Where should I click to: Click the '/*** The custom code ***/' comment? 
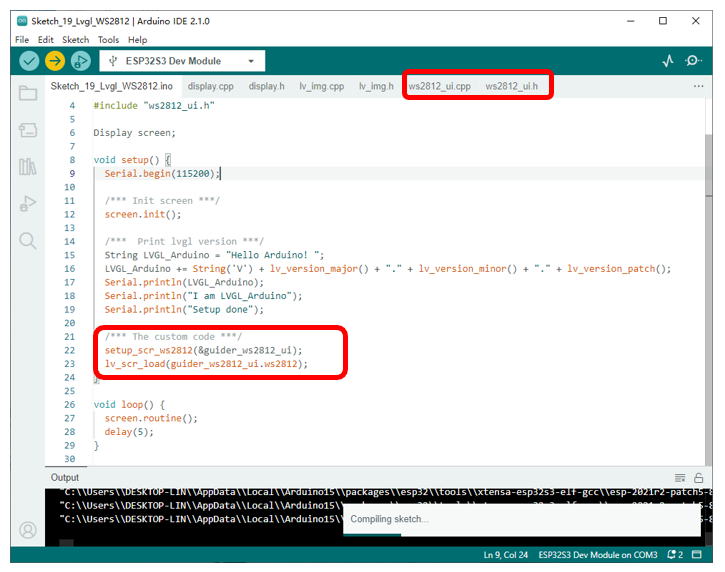tap(173, 337)
